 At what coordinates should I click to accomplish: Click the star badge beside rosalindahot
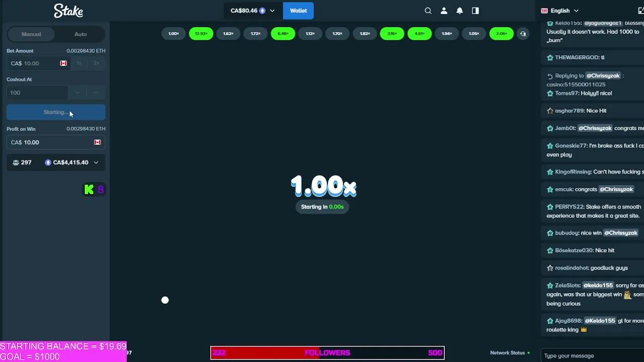550,268
